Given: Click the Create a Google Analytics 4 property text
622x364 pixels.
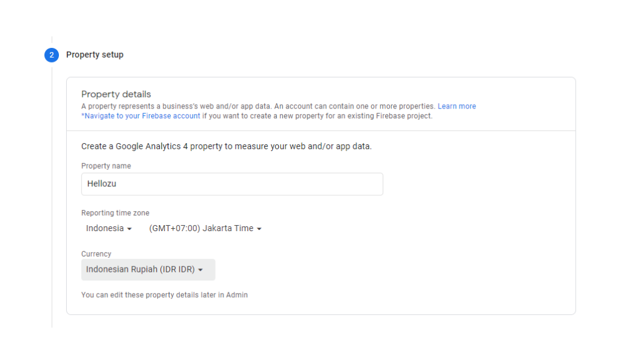Looking at the screenshot, I should click(226, 146).
